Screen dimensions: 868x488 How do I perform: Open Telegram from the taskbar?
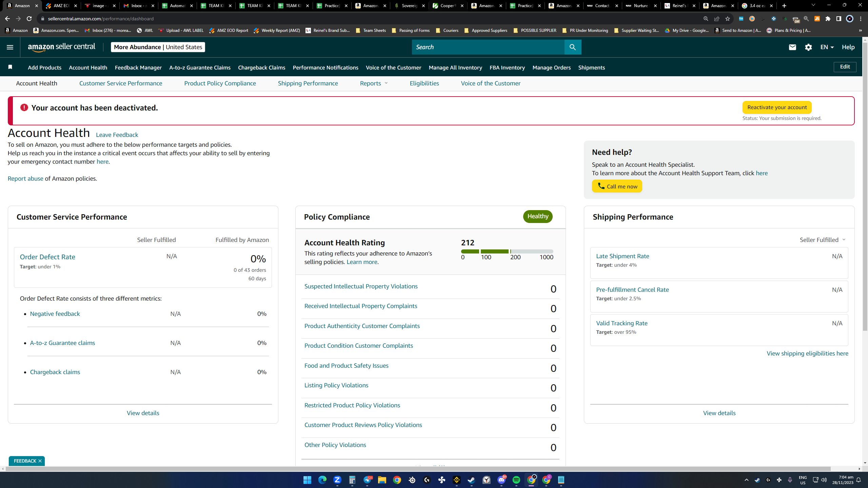pos(367,480)
